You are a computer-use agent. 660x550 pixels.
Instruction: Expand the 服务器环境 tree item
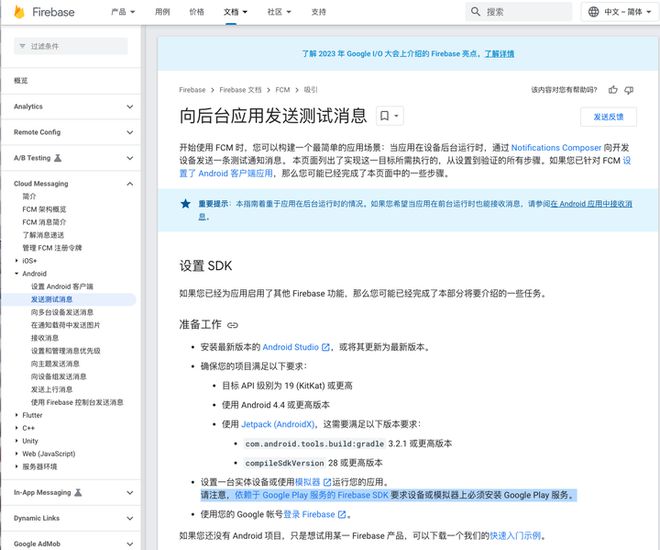pos(16,466)
